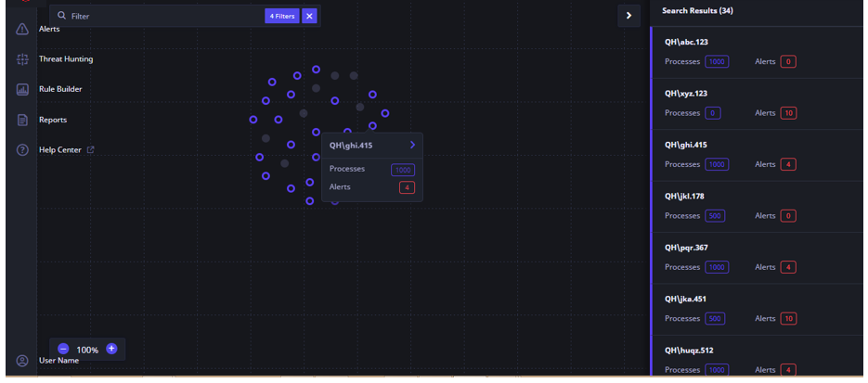The height and width of the screenshot is (383, 868).
Task: Open the Alerts section icon
Action: click(22, 29)
